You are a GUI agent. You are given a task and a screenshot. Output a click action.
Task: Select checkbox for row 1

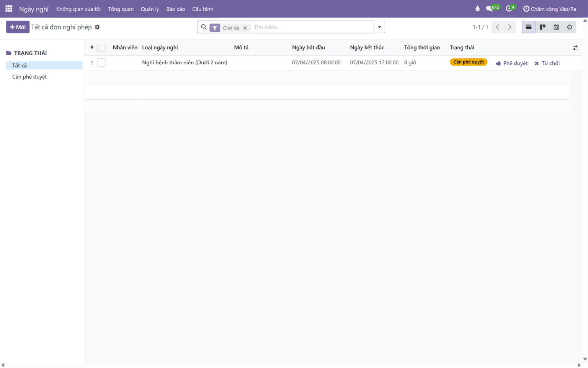(x=101, y=62)
